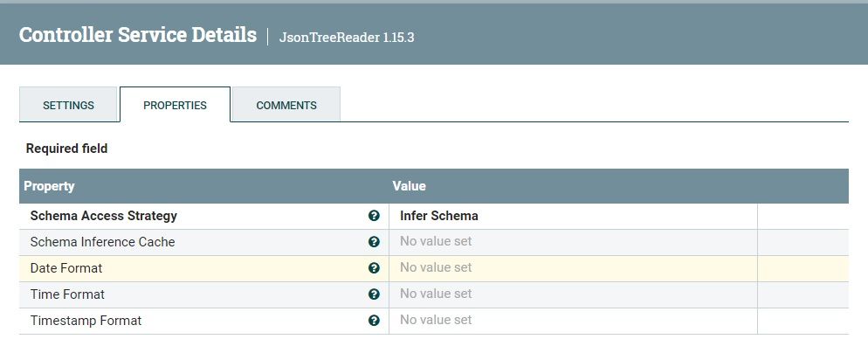868x346 pixels.
Task: Open help icon for Schema Access Strategy
Action: pos(374,216)
